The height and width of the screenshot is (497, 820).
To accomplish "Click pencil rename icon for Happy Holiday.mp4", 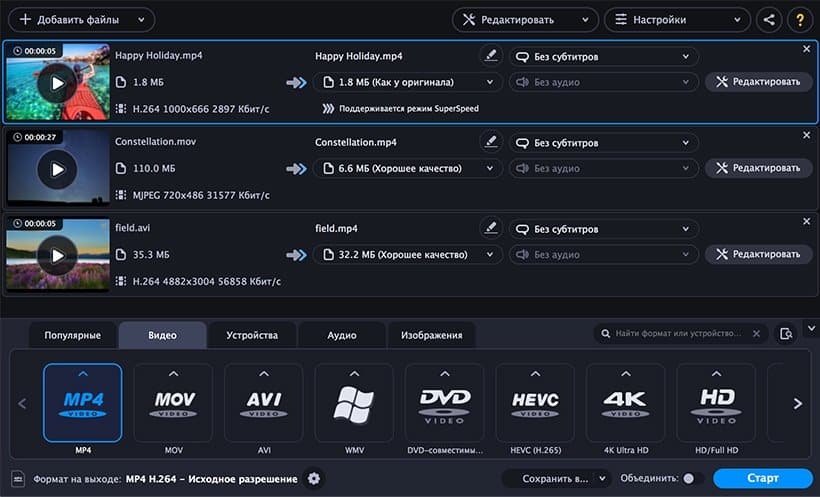I will pos(490,56).
